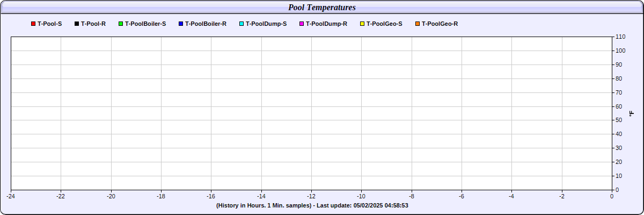Click the cyan T-PoolDump-S legend swatch
The height and width of the screenshot is (215, 644).
click(x=241, y=24)
